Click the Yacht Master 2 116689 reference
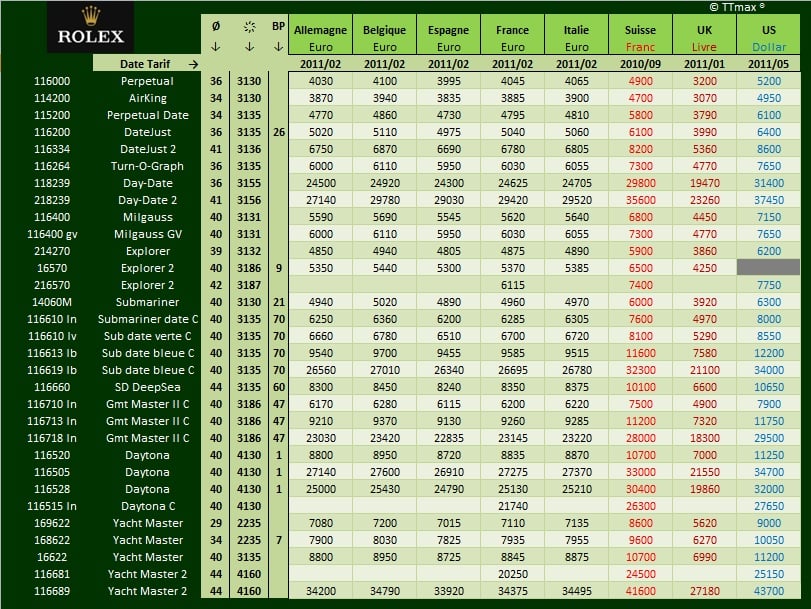This screenshot has height=609, width=811. click(x=52, y=591)
